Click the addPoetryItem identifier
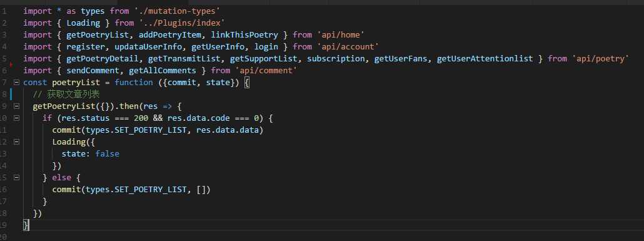 [x=170, y=35]
